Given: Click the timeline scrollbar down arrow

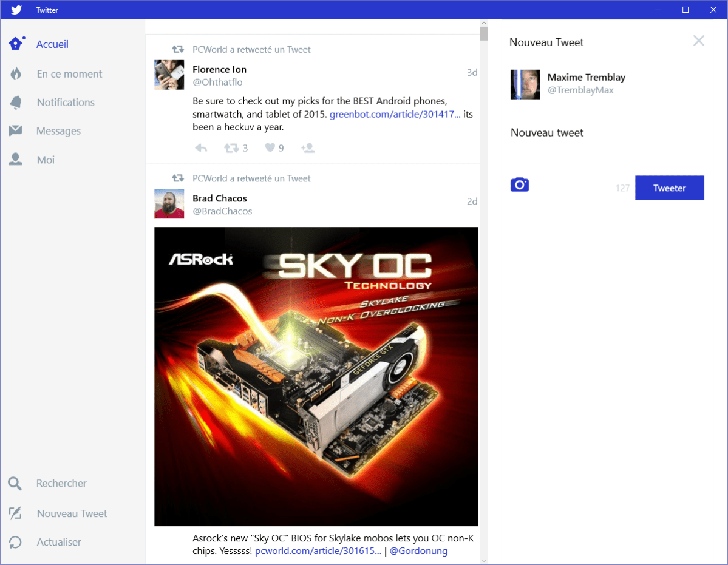Looking at the screenshot, I should pyautogui.click(x=484, y=560).
